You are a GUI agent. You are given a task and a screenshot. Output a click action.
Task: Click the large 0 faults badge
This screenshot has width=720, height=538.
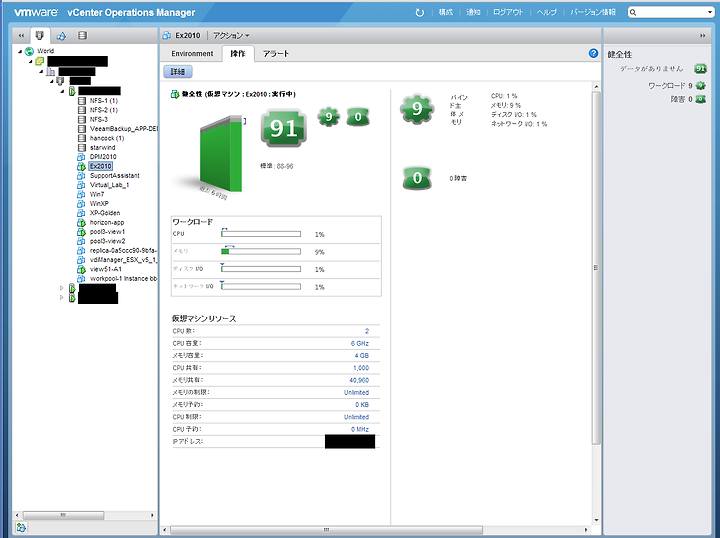click(x=417, y=178)
